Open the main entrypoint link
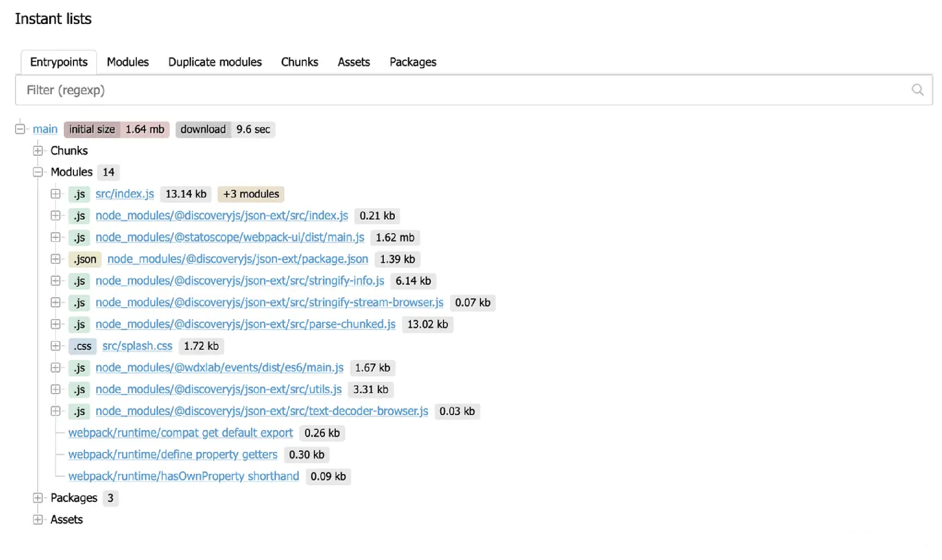Image resolution: width=942 pixels, height=560 pixels. [45, 129]
